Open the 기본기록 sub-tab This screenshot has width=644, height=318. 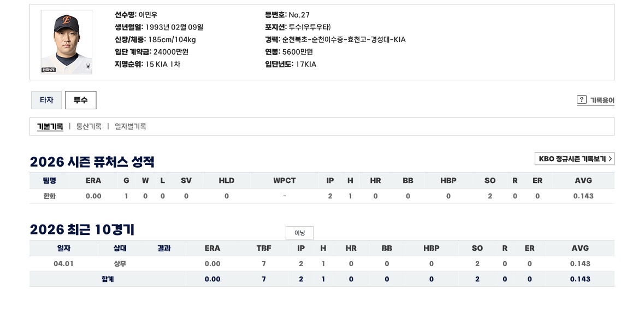(50, 127)
